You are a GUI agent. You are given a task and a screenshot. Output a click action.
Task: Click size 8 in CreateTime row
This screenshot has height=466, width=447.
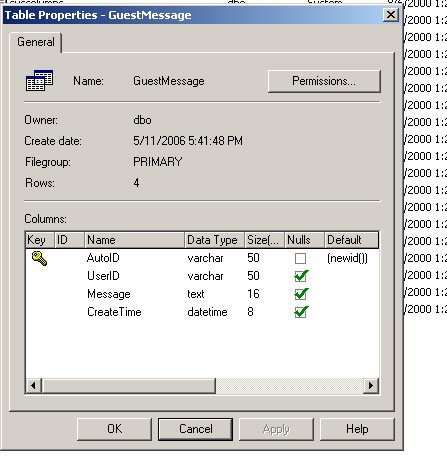[250, 312]
